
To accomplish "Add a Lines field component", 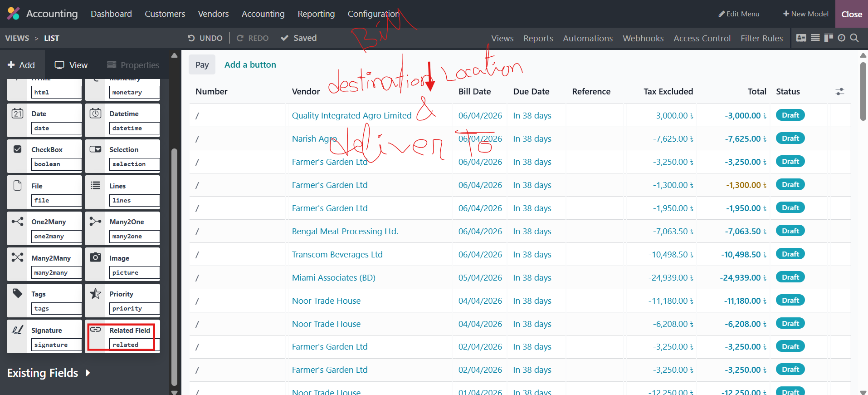I will 122,193.
